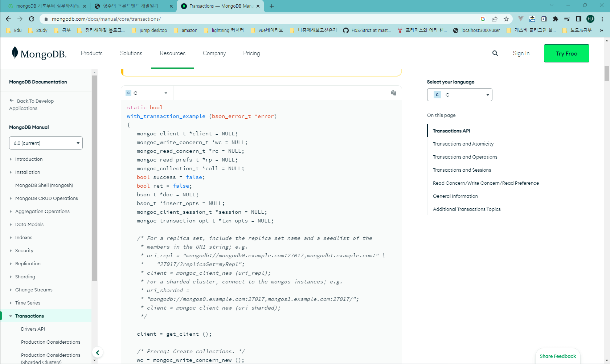Open the Products menu
The height and width of the screenshot is (364, 610).
click(91, 53)
